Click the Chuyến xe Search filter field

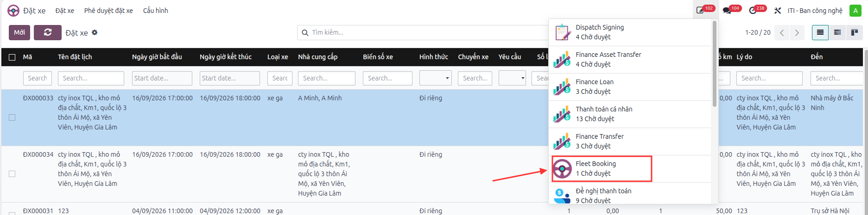tap(475, 78)
